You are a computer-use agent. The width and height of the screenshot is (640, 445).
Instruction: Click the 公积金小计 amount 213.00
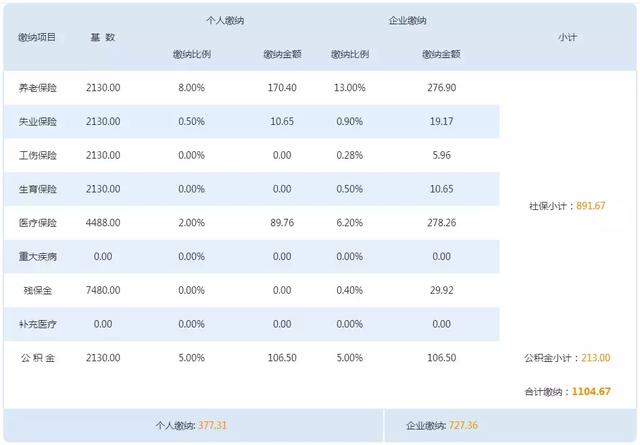click(x=594, y=358)
